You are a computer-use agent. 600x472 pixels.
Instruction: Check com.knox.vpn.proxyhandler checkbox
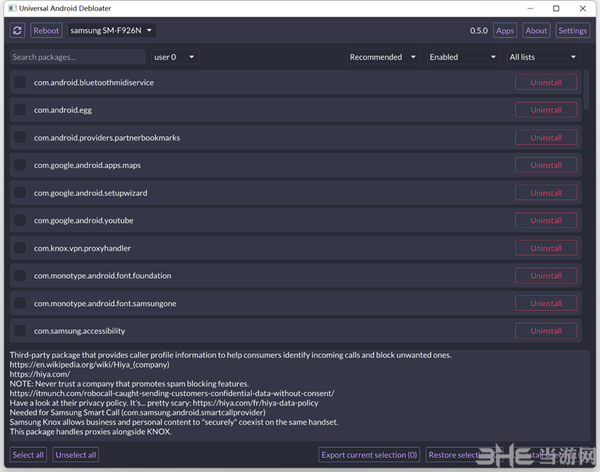coord(20,248)
